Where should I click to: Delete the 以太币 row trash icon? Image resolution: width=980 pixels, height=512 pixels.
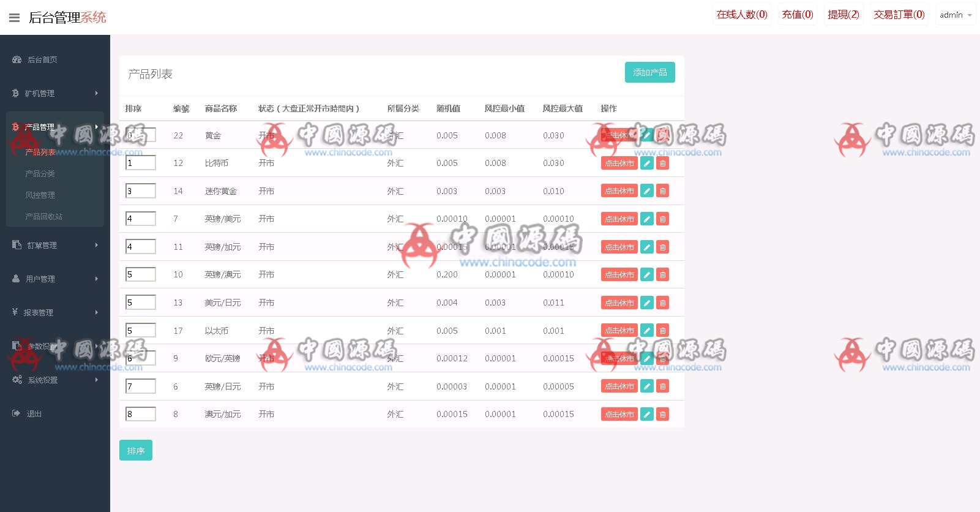[x=662, y=330]
